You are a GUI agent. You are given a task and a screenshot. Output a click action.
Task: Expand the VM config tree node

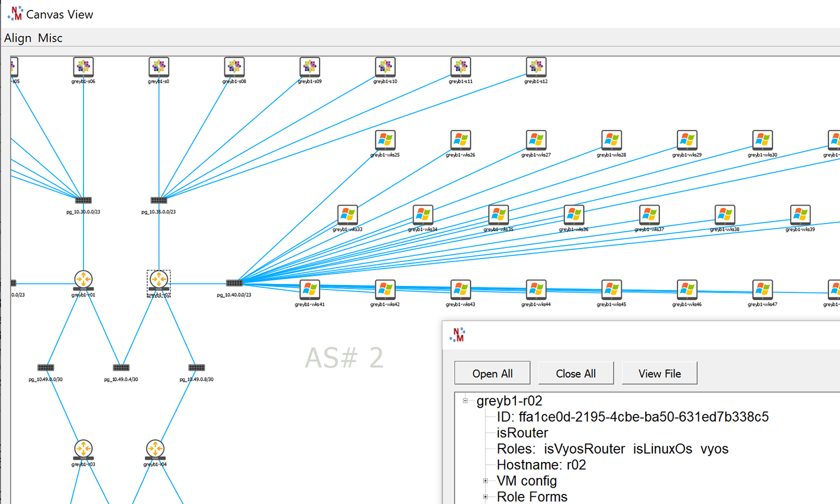tap(486, 481)
